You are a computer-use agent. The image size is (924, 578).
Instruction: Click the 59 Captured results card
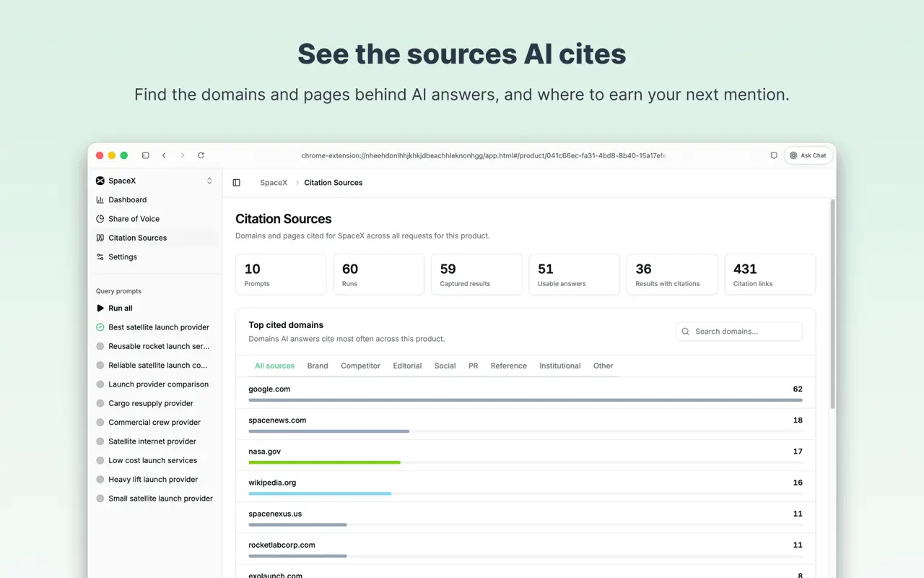pos(476,275)
